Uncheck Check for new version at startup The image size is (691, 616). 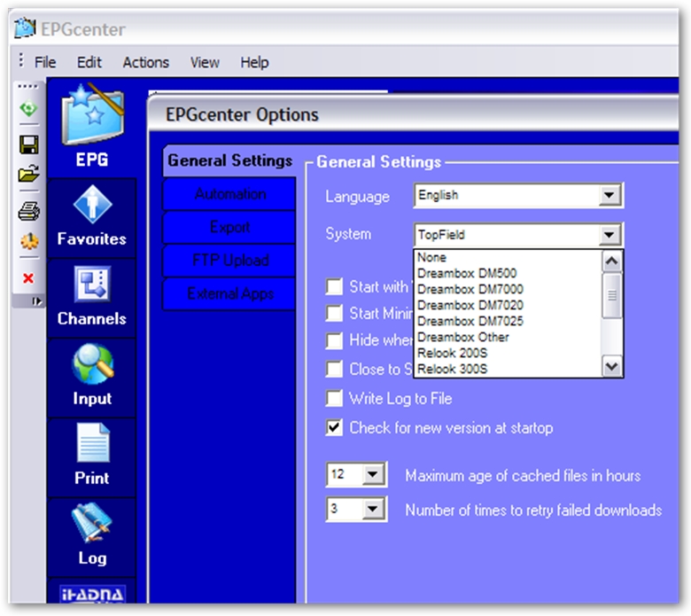[334, 428]
